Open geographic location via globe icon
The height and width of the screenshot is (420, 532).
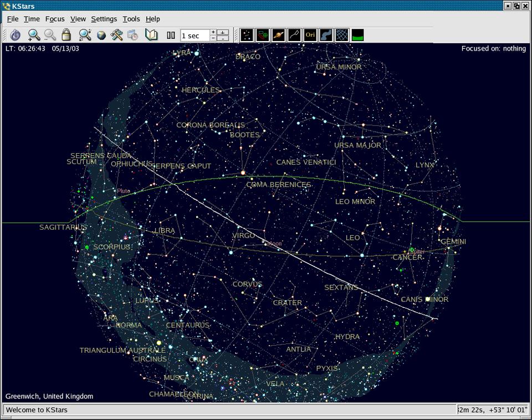(101, 36)
